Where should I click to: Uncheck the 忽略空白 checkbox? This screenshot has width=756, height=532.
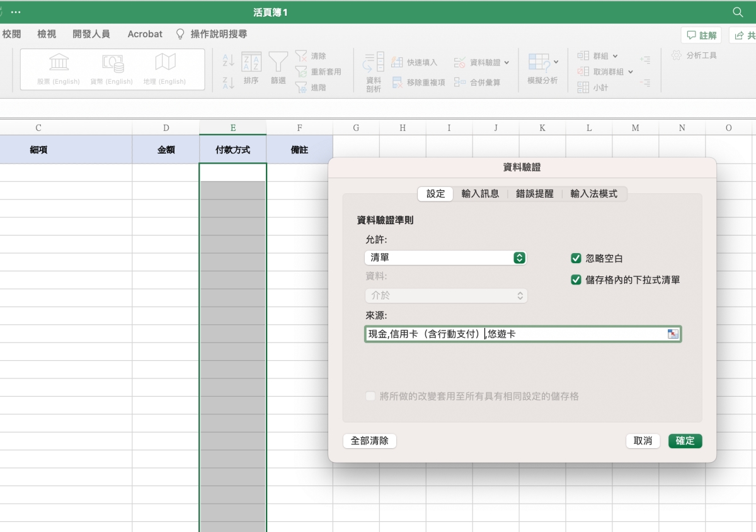576,258
